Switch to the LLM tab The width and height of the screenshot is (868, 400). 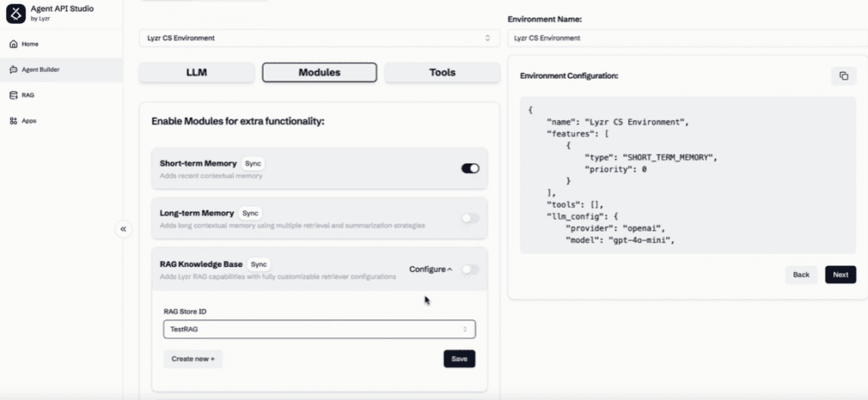tap(197, 73)
